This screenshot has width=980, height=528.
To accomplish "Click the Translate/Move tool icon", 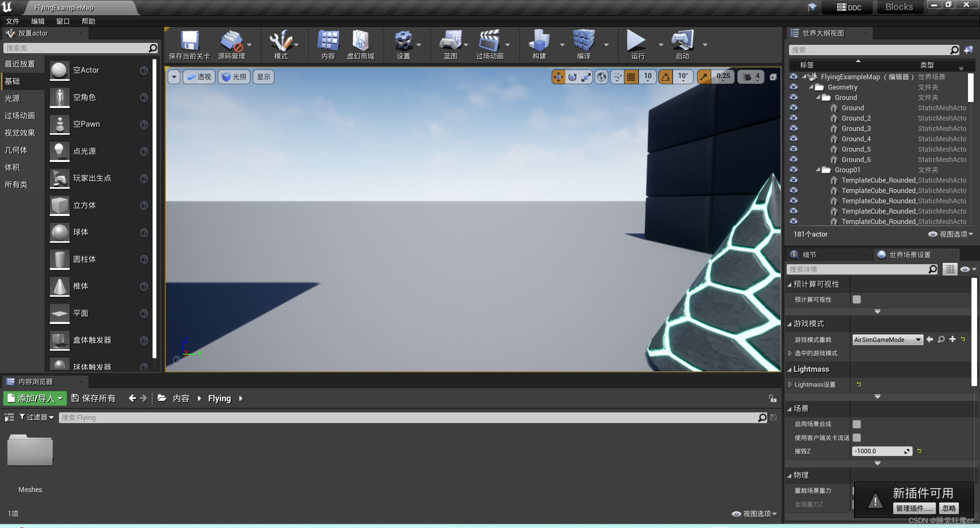I will tap(558, 77).
